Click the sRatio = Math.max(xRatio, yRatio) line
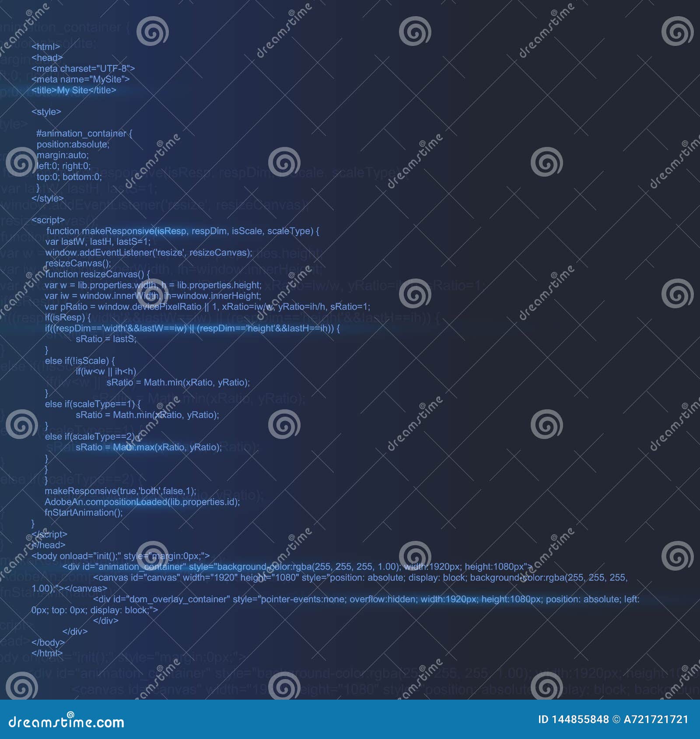 pyautogui.click(x=149, y=448)
